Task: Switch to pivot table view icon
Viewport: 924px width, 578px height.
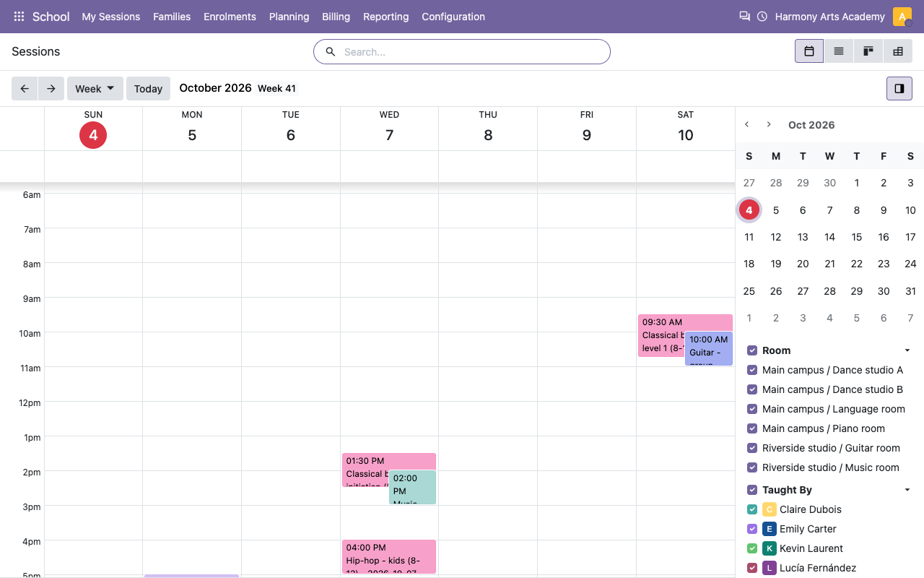Action: 898,51
